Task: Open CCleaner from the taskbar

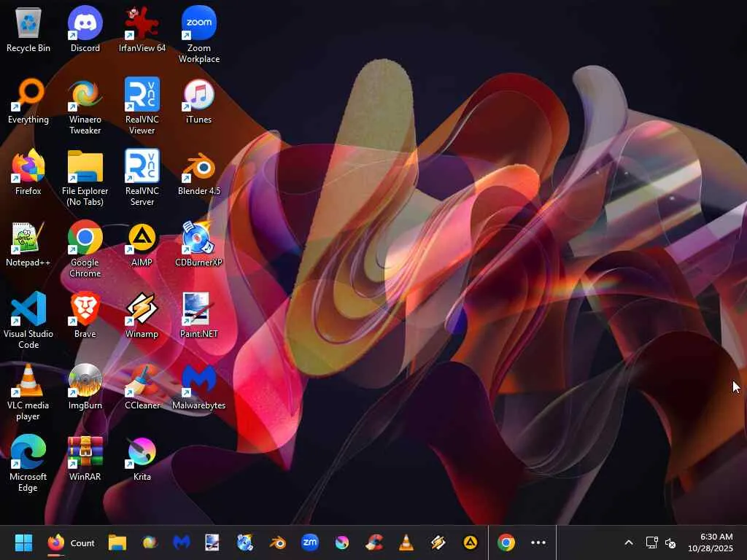Action: coord(374,542)
